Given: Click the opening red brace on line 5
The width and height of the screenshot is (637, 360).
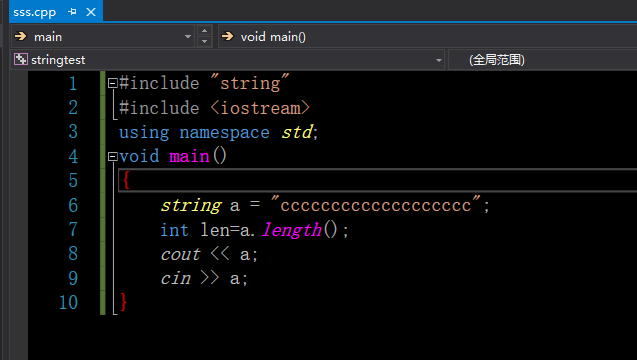Looking at the screenshot, I should (126, 180).
